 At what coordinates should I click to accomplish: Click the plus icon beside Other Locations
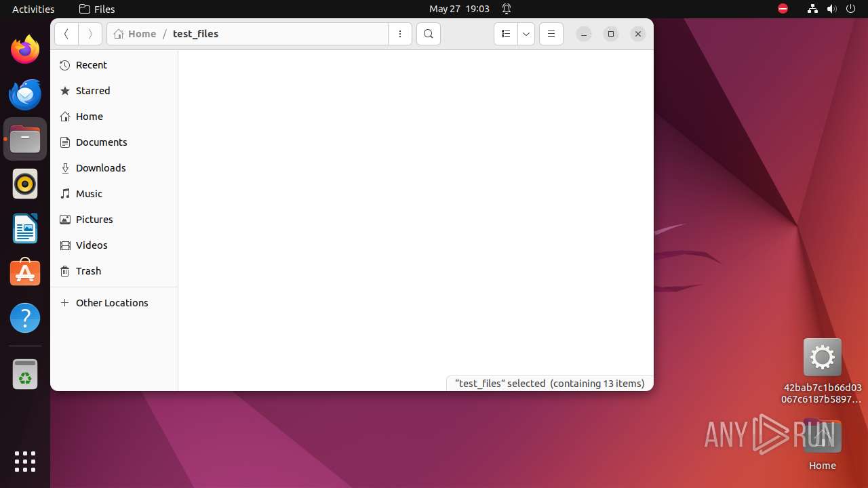[65, 303]
